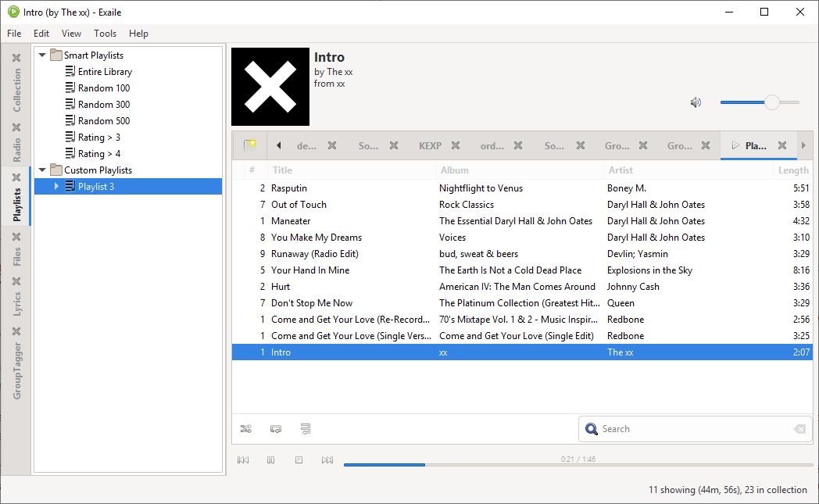Click the shuffle playback icon
Viewport: 819px width, 504px height.
pyautogui.click(x=246, y=429)
